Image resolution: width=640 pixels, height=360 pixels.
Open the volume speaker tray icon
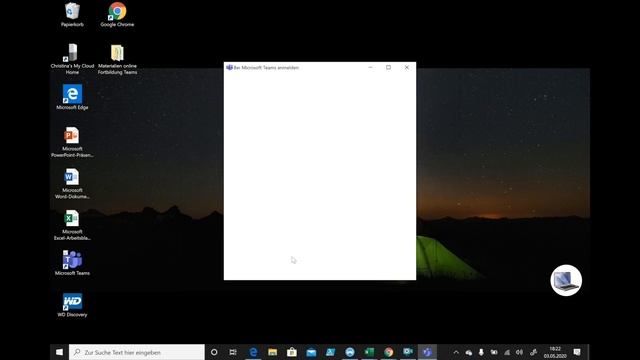519,352
